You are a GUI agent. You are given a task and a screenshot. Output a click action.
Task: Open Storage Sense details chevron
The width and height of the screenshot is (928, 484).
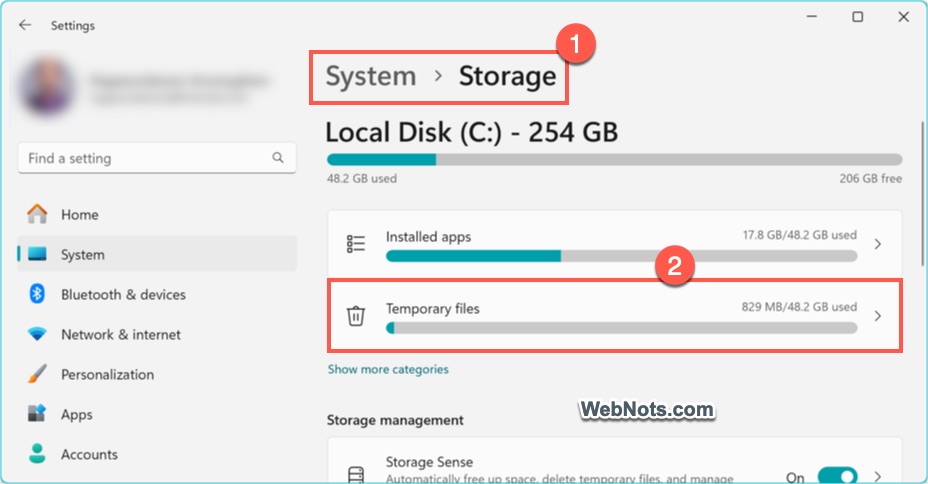click(878, 477)
